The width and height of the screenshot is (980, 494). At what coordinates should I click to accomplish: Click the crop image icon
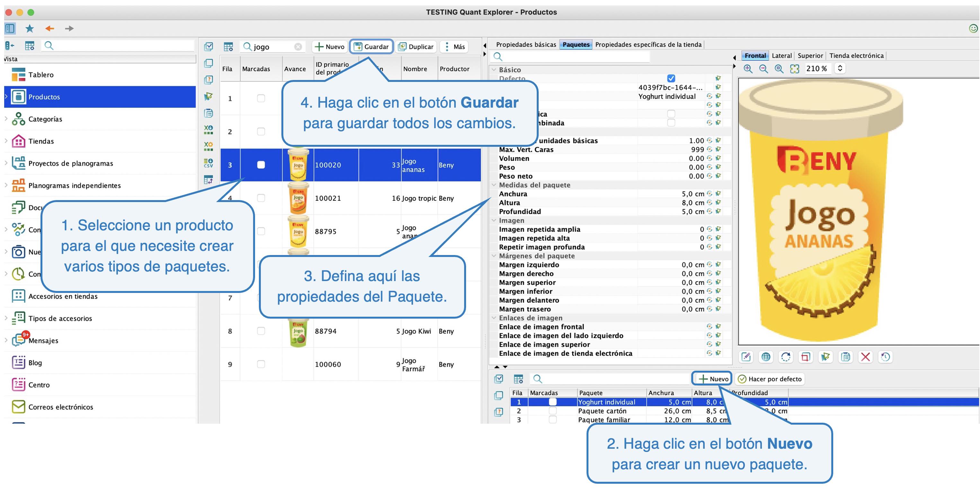tap(805, 357)
